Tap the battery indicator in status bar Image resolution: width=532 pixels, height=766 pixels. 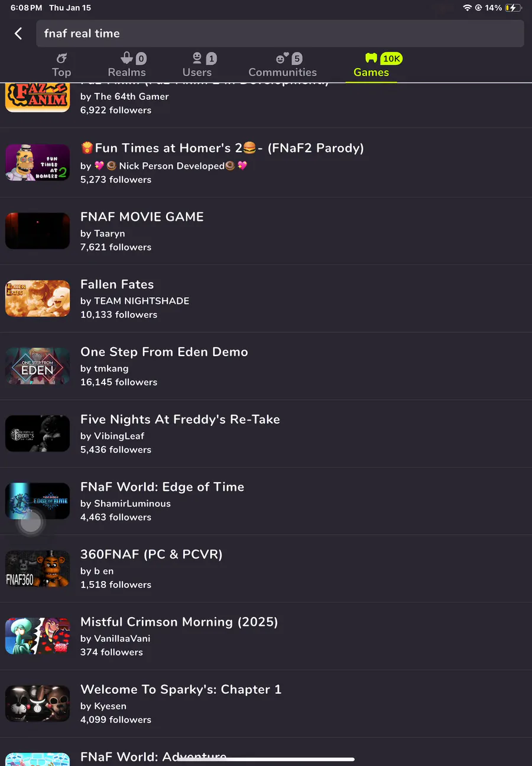[513, 8]
